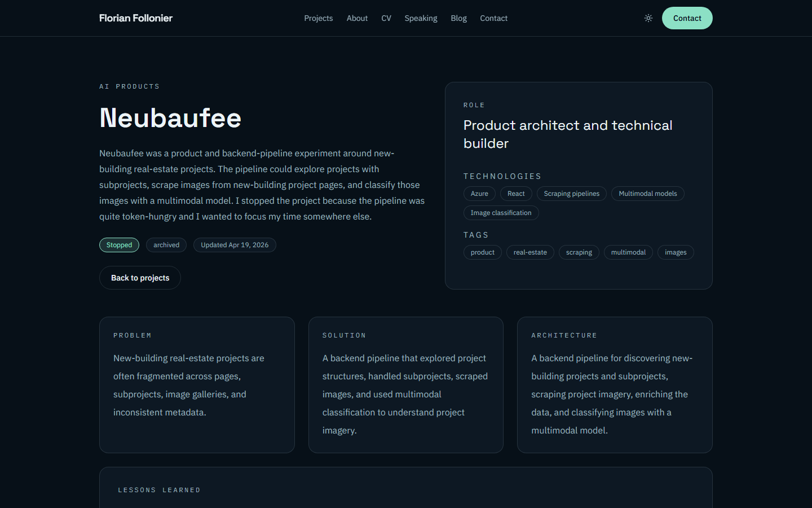Select the Multimodal models chip
The image size is (812, 508).
click(648, 194)
